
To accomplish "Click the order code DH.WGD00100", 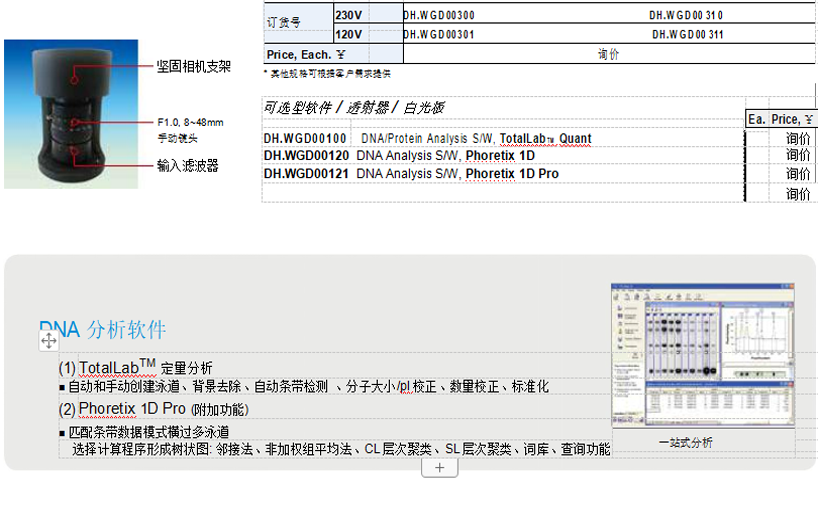I will (x=305, y=139).
